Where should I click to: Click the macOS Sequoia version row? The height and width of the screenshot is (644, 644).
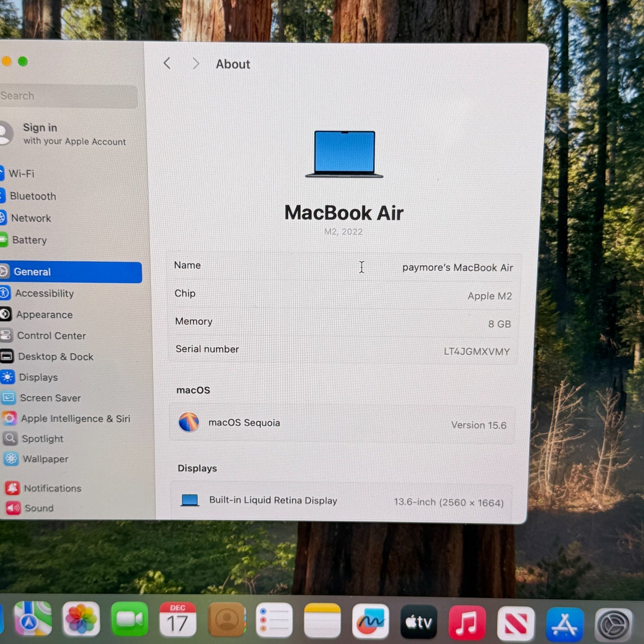[x=342, y=423]
